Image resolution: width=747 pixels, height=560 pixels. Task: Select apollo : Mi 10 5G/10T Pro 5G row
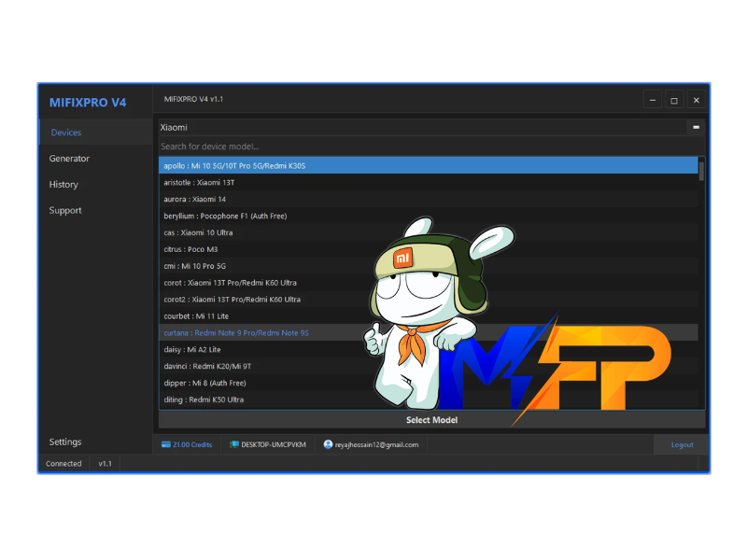[429, 166]
